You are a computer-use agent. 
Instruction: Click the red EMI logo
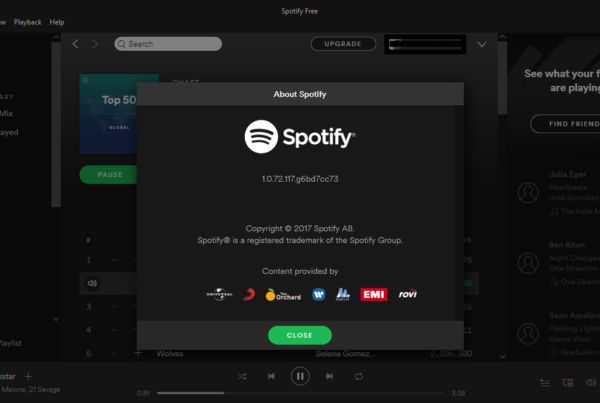coord(373,294)
